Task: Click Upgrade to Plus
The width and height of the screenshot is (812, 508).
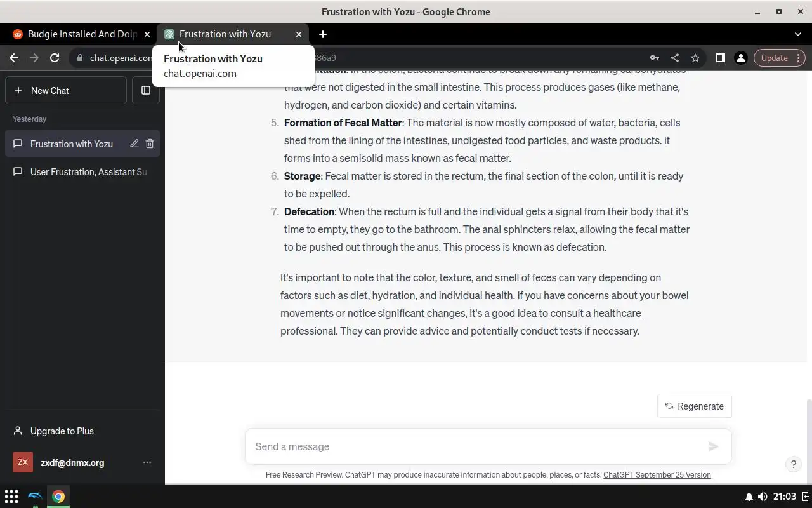Action: pos(82,431)
